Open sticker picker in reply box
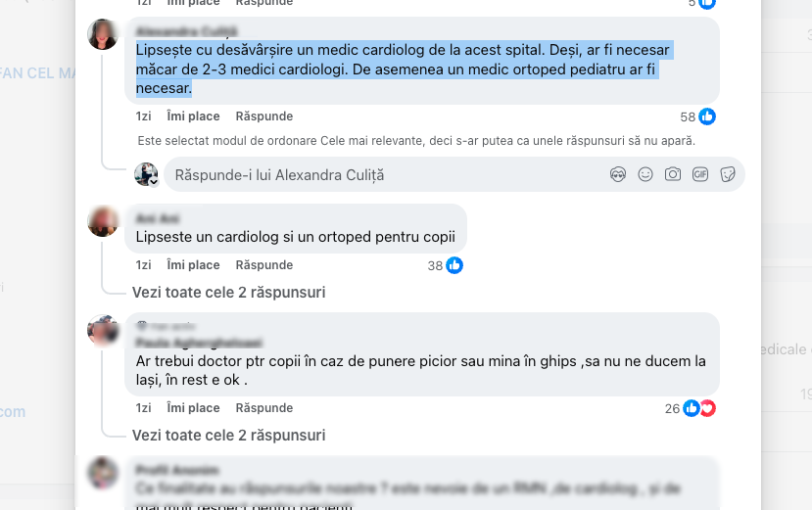Viewport: 812px width, 510px height. click(728, 174)
